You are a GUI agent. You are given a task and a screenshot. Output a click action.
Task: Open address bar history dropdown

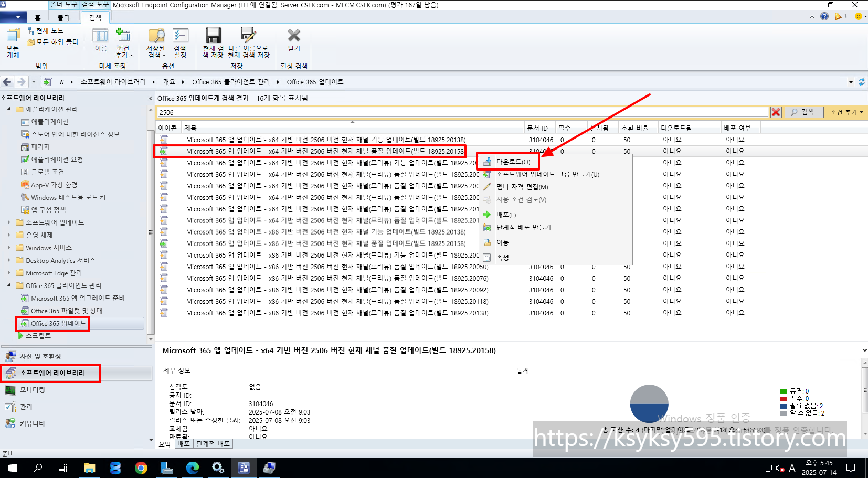(851, 82)
